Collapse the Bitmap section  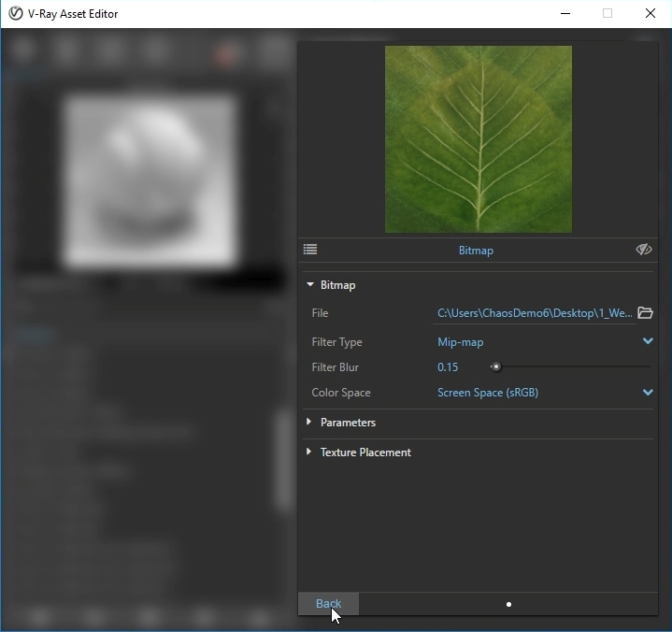309,285
